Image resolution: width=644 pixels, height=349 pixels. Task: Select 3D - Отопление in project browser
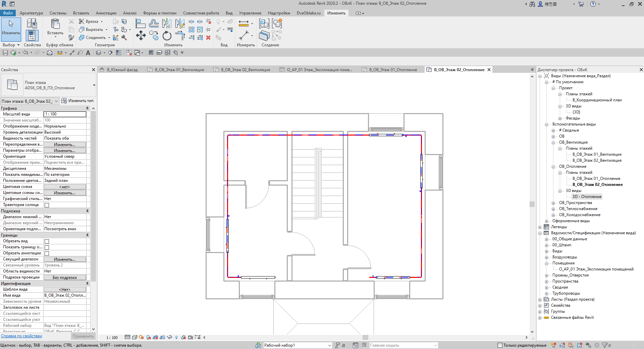pos(587,197)
